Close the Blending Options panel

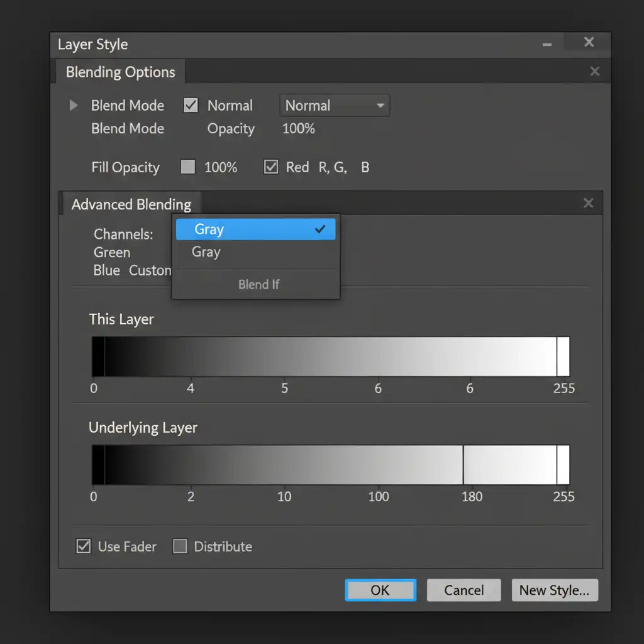pyautogui.click(x=594, y=72)
